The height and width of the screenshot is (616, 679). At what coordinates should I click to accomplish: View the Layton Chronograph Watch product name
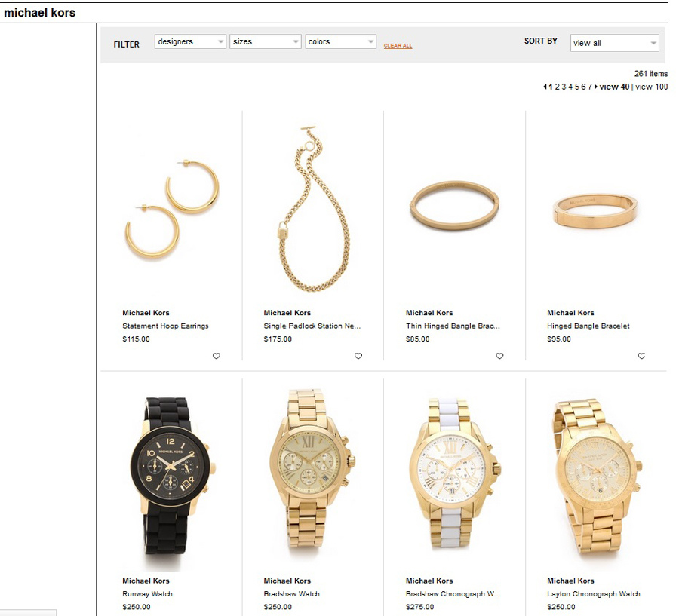tap(593, 594)
